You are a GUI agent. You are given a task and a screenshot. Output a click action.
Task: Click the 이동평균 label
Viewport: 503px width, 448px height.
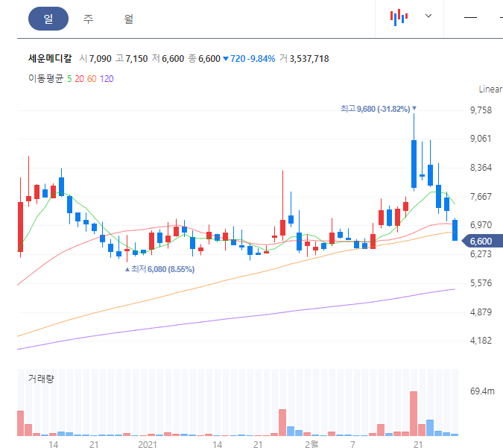point(46,78)
